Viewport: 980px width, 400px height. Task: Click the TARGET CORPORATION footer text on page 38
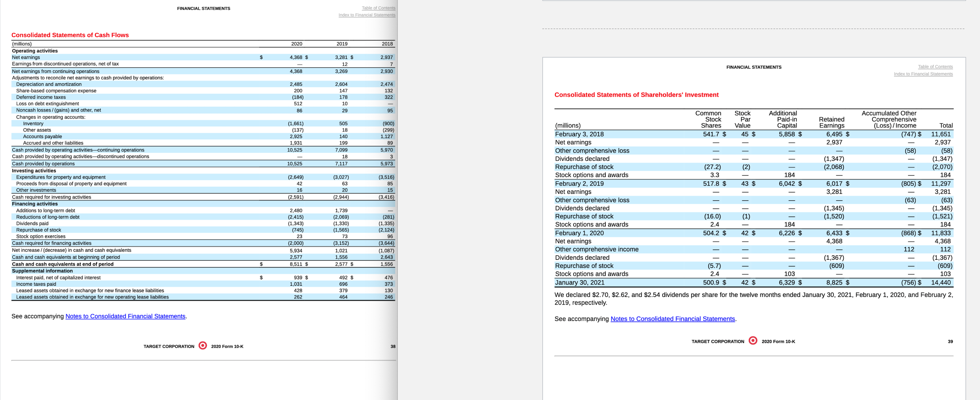click(x=169, y=346)
